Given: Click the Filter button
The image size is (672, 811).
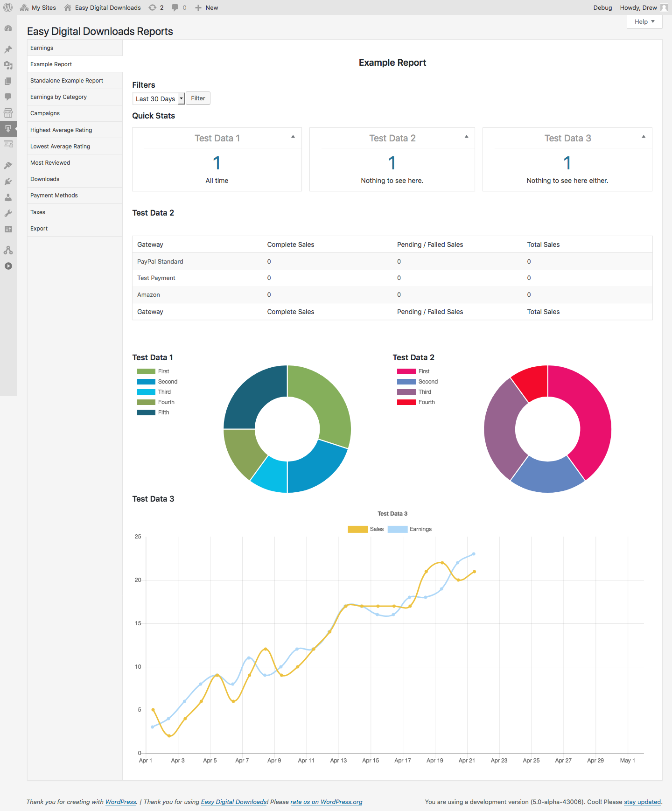Looking at the screenshot, I should [x=198, y=98].
